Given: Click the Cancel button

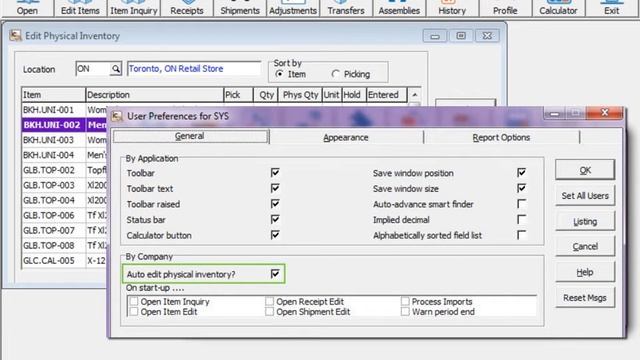Looking at the screenshot, I should [585, 247].
